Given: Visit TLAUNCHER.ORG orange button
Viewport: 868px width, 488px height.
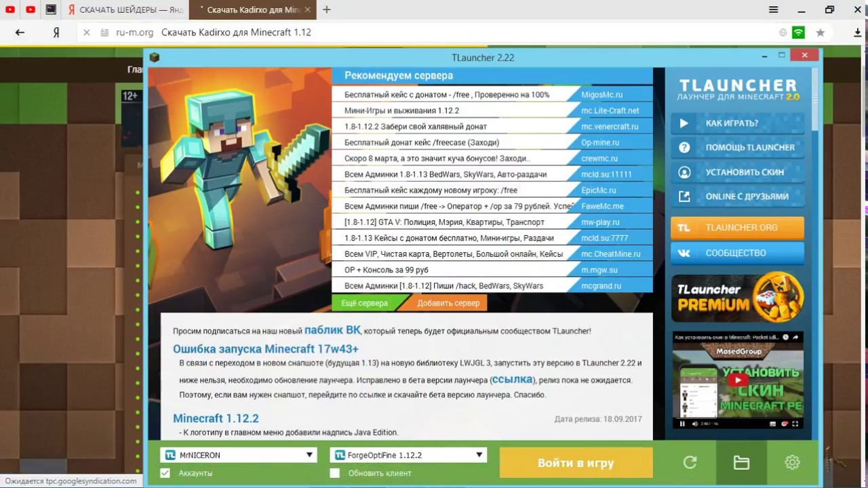Looking at the screenshot, I should click(x=738, y=228).
